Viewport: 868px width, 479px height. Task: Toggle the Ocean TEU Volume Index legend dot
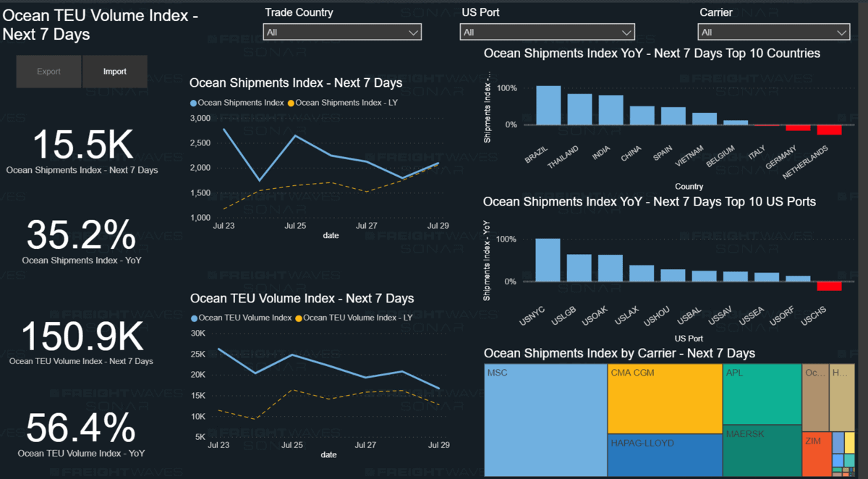tap(194, 318)
